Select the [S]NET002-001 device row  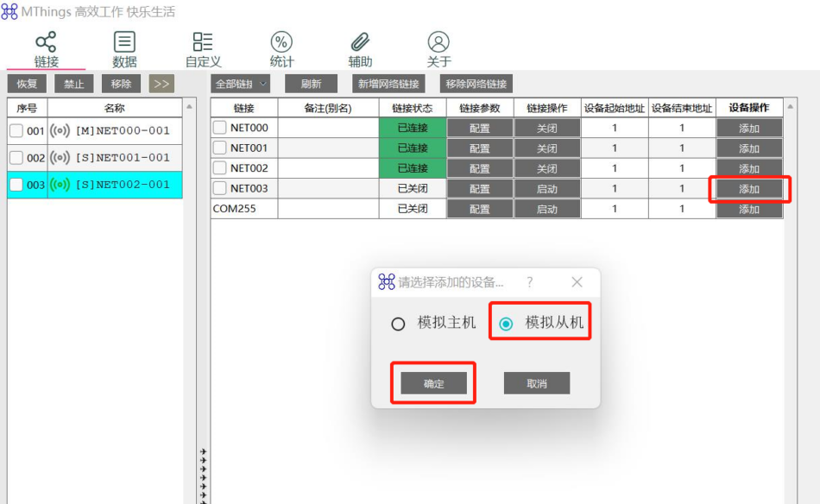pos(95,185)
